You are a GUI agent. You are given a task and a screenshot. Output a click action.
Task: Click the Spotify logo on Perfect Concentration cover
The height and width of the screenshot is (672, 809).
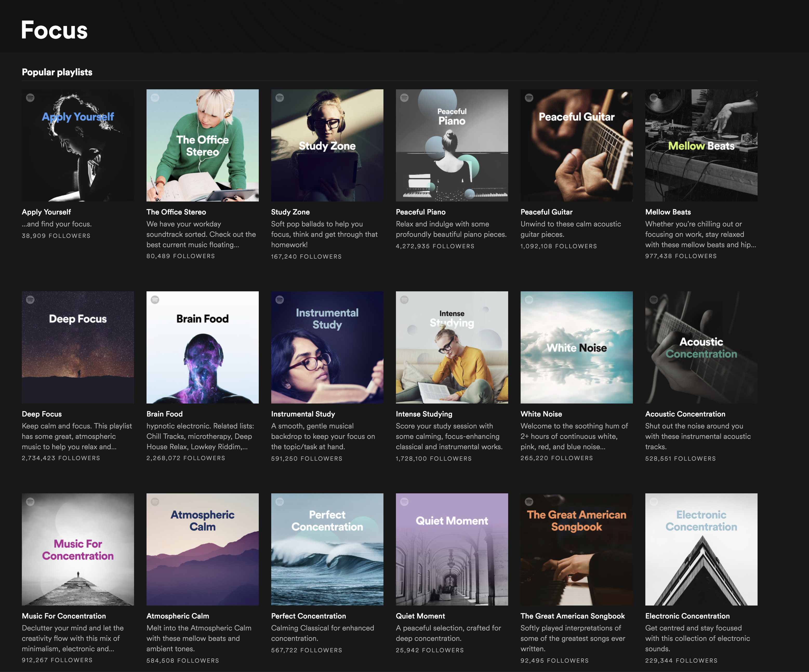(x=280, y=502)
